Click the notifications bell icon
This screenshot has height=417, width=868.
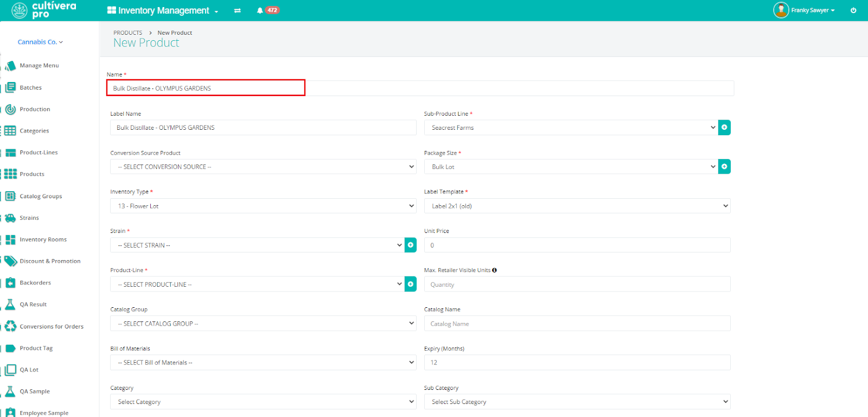[260, 10]
